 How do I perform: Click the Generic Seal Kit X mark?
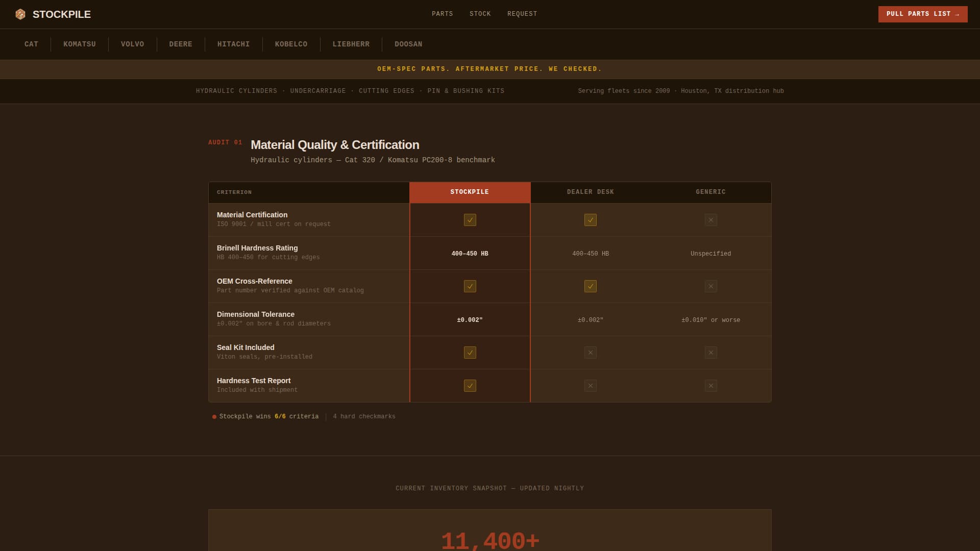pos(710,352)
